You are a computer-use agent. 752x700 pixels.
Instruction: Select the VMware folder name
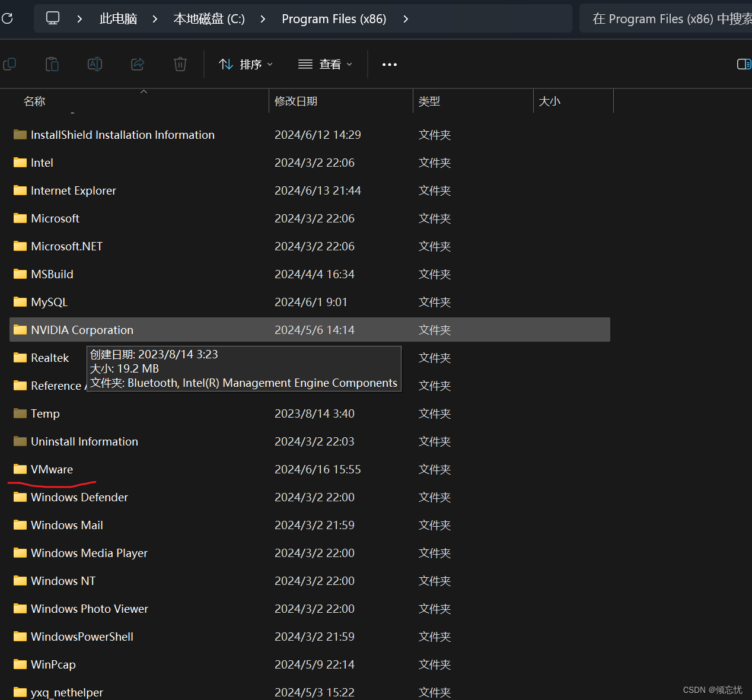52,469
